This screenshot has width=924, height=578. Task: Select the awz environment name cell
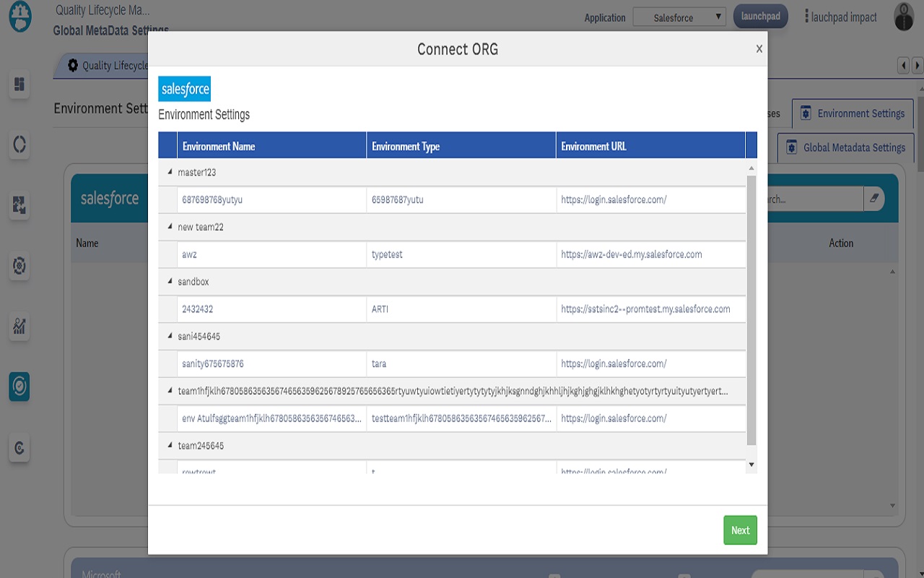272,254
